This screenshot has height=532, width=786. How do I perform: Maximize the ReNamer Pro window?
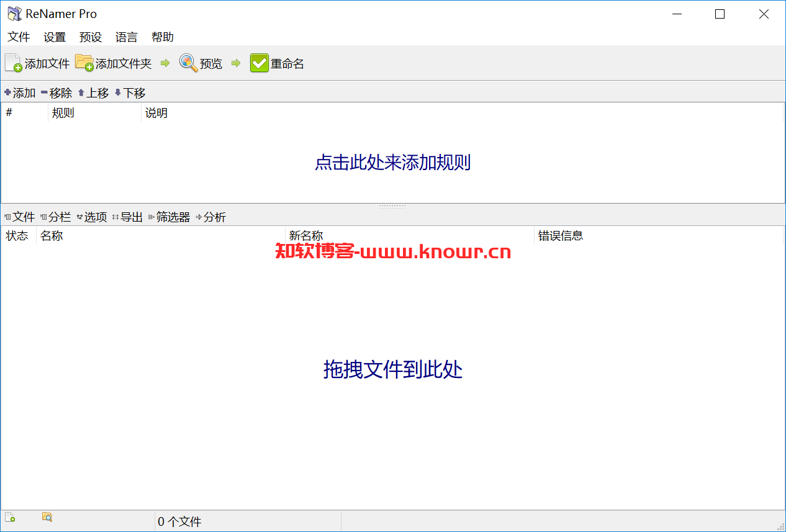tap(720, 14)
